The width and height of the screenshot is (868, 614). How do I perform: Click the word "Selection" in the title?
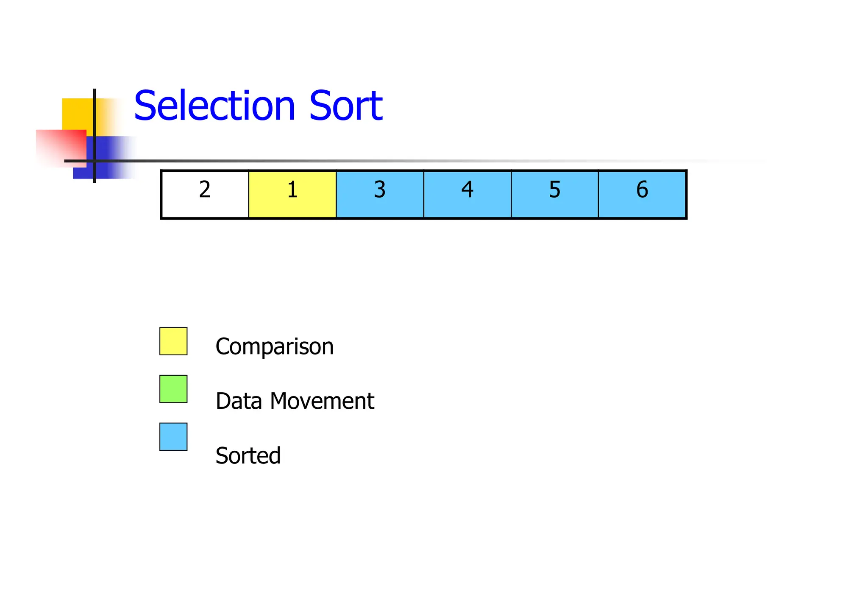tap(214, 106)
